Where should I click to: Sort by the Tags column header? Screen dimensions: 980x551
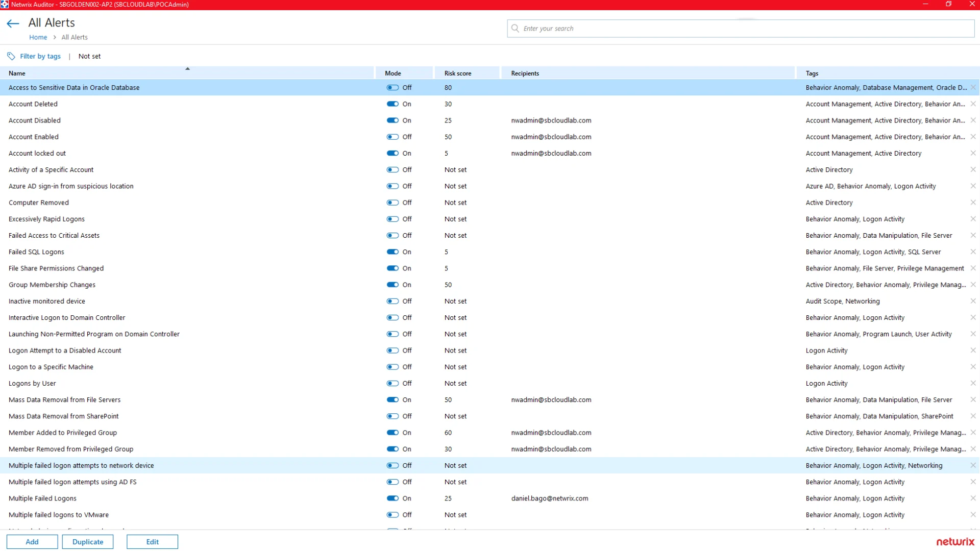coord(888,73)
